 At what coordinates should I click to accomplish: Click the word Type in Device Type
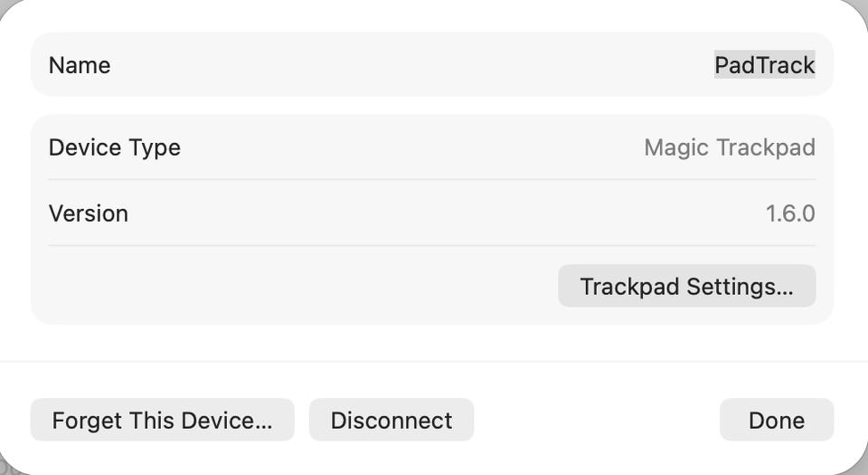point(157,147)
